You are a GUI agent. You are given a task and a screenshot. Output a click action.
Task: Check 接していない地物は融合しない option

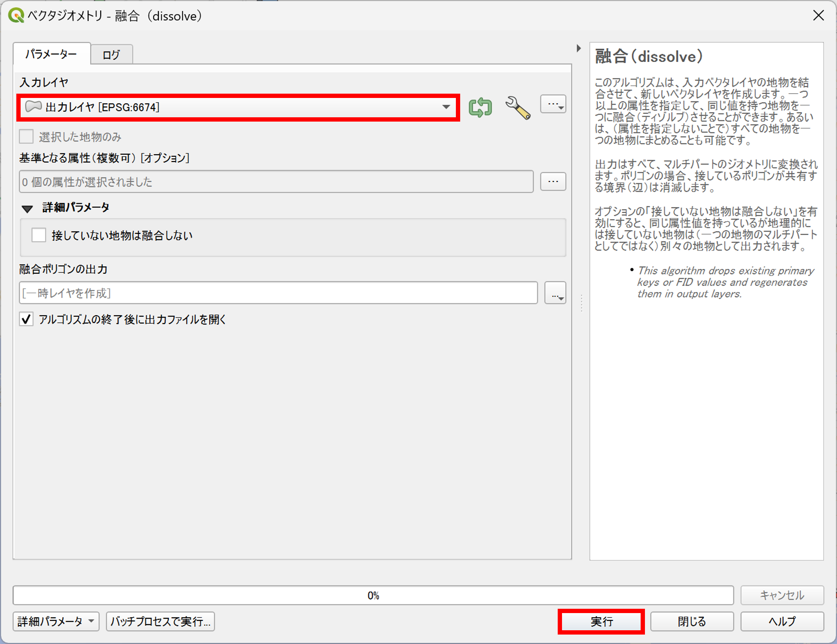(x=39, y=235)
